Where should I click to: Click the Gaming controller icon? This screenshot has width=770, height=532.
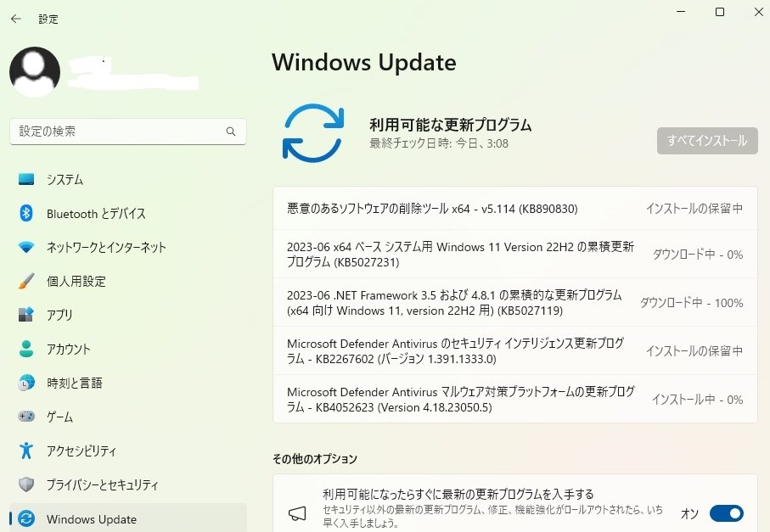[26, 416]
